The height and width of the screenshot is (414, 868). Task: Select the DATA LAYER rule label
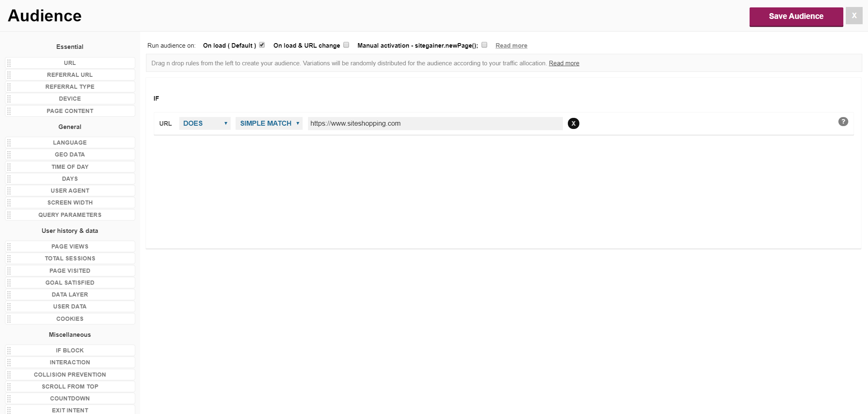(70, 294)
